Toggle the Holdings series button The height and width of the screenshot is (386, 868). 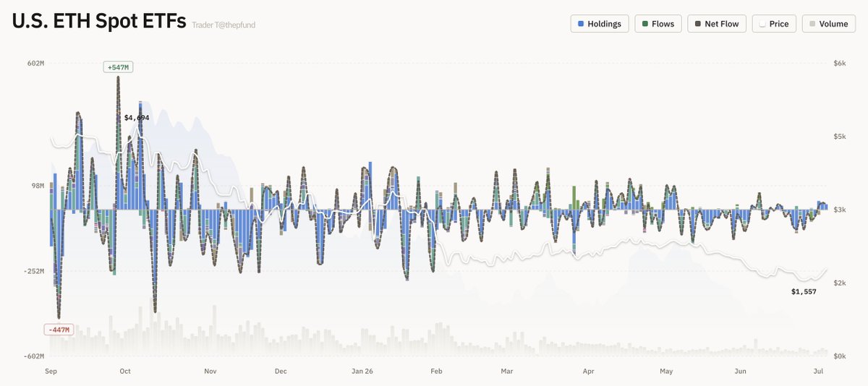click(600, 24)
